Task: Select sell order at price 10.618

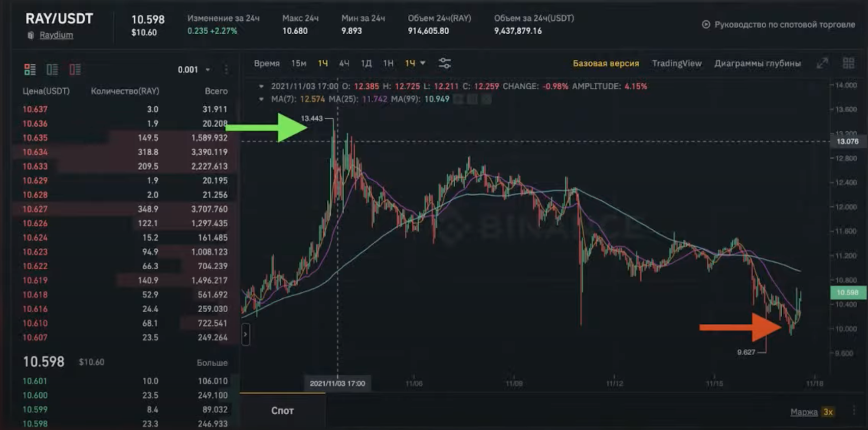Action: coord(125,295)
